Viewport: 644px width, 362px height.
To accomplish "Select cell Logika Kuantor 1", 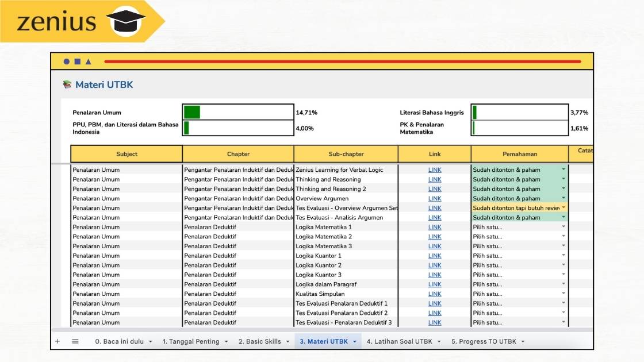I will 346,255.
